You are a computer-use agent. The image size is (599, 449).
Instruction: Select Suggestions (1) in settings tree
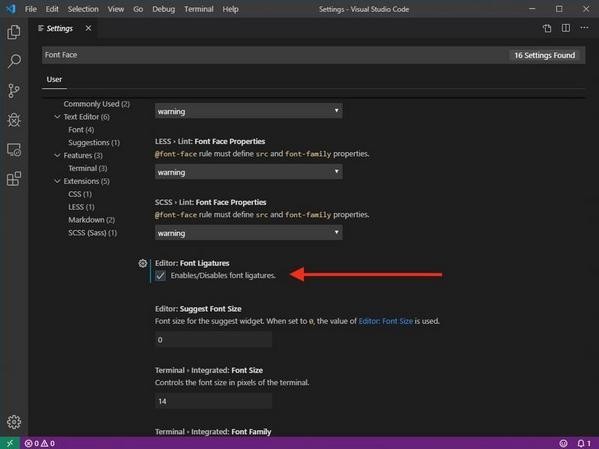94,143
